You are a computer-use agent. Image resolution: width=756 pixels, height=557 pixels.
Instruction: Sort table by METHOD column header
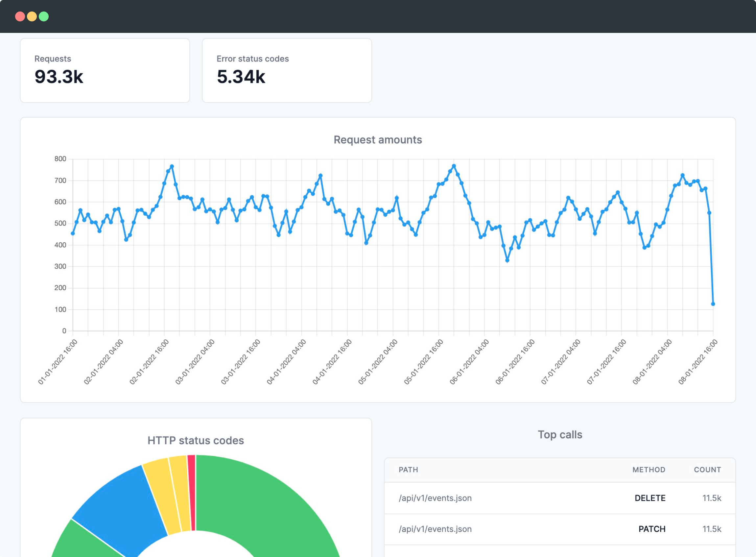pos(649,470)
